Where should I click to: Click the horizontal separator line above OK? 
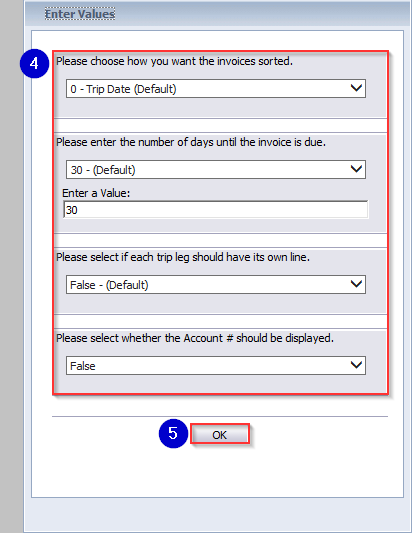220,416
